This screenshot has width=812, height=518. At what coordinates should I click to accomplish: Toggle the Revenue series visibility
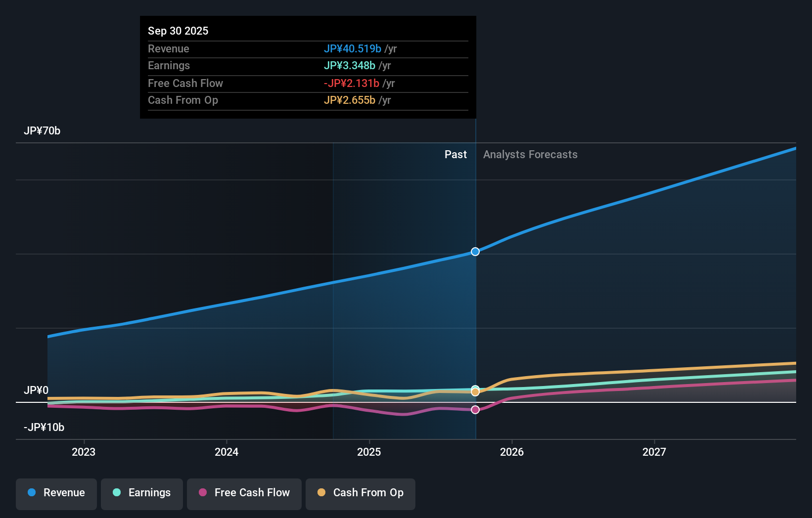[x=56, y=493]
